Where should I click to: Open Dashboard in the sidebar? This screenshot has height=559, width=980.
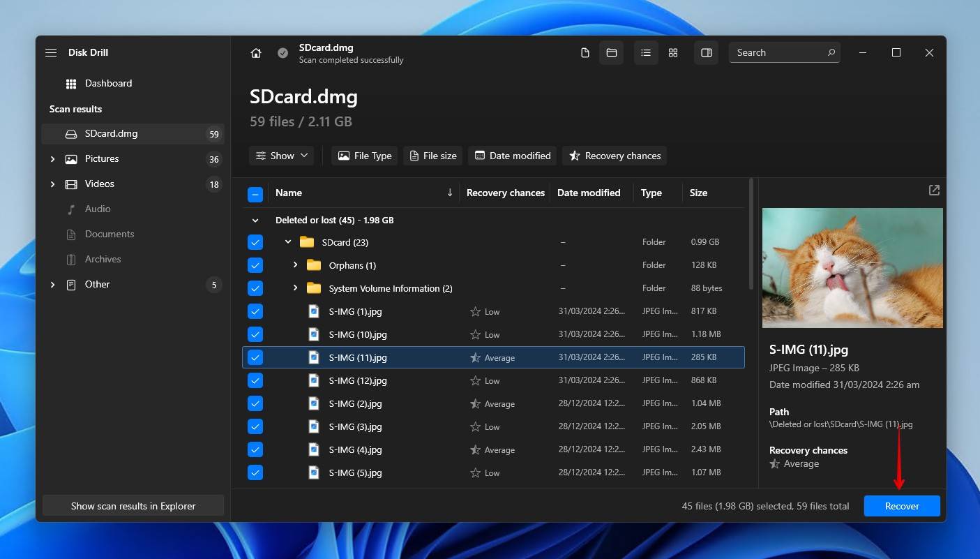108,84
